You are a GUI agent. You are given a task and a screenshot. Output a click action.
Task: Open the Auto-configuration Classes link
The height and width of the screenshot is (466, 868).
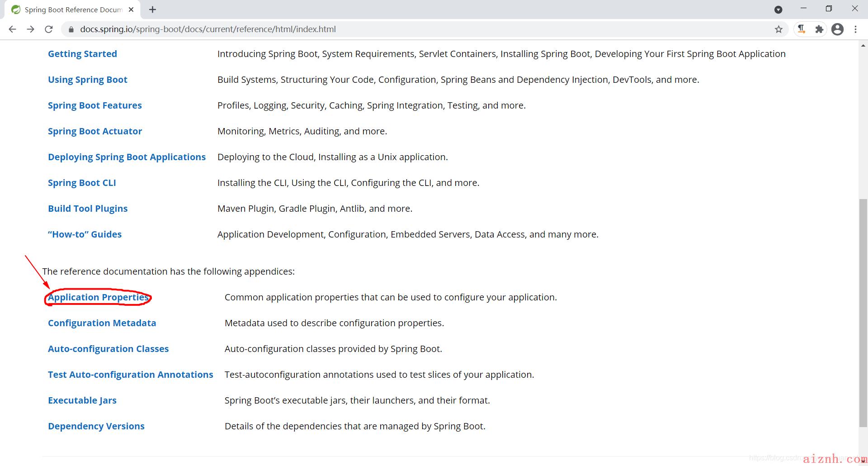tap(108, 349)
